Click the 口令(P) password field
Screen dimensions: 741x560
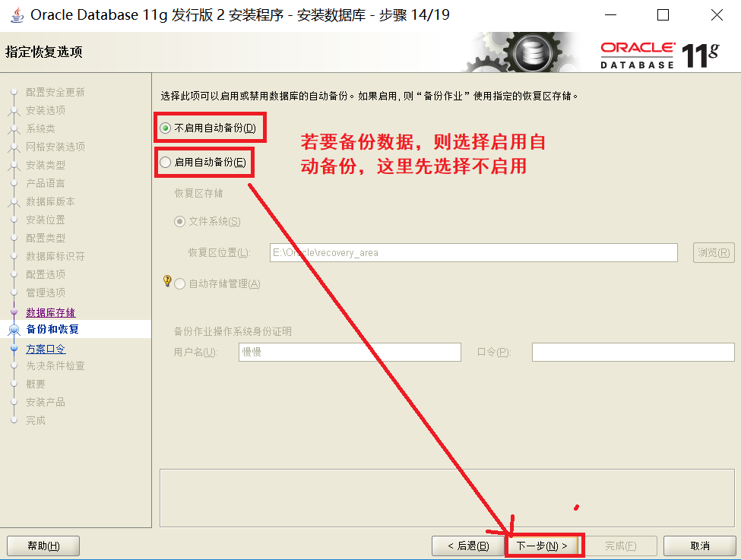[x=633, y=352]
